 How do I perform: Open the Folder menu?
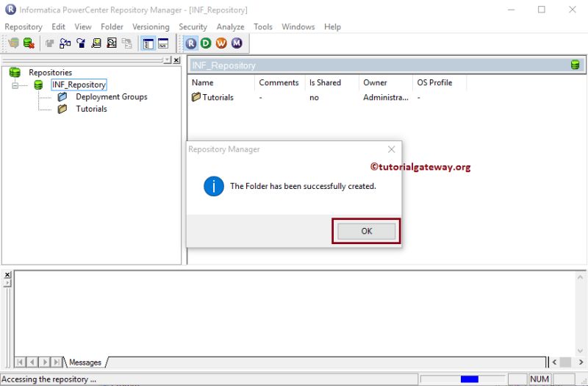click(x=112, y=27)
